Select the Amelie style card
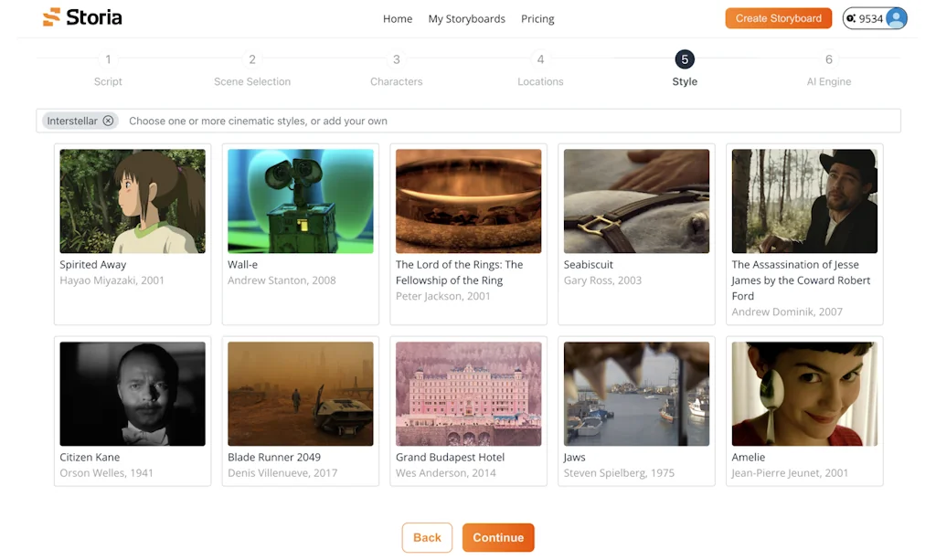This screenshot has height=560, width=936. (804, 394)
